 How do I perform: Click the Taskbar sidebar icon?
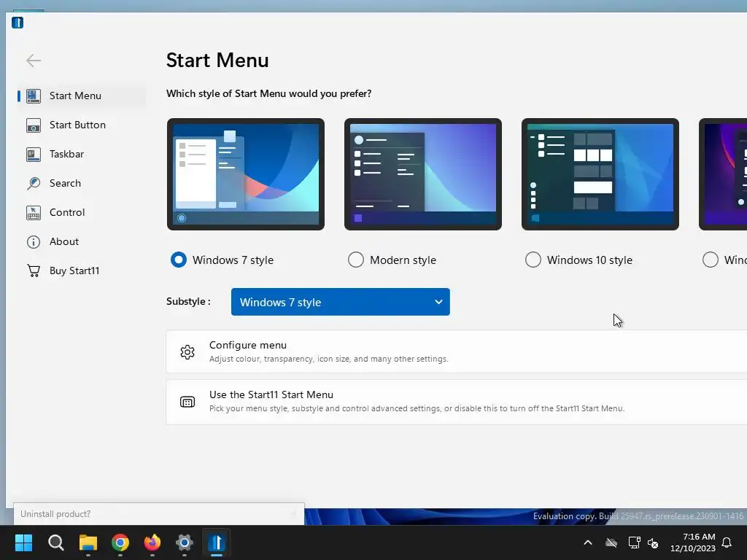point(34,155)
